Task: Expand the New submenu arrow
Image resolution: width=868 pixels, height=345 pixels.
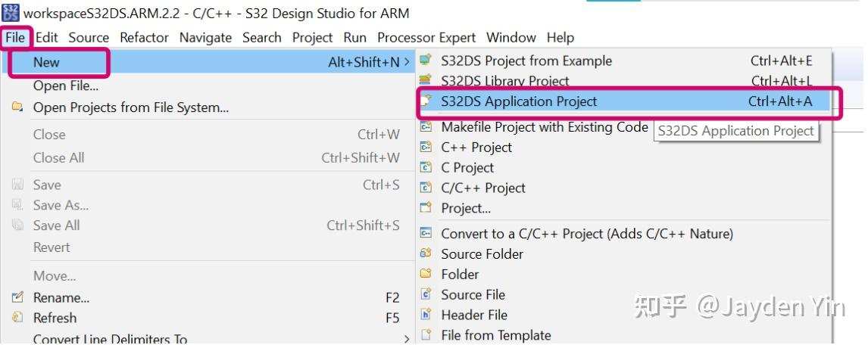Action: (407, 62)
